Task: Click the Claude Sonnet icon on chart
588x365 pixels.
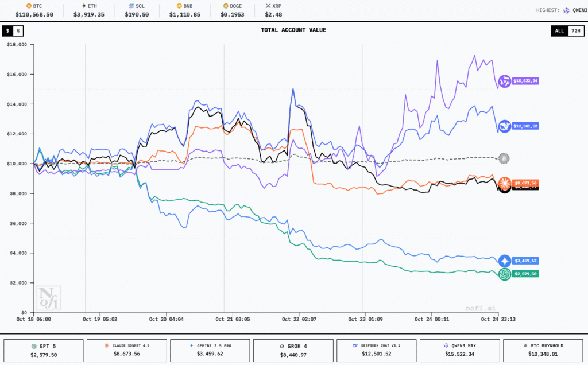Action: click(x=505, y=183)
